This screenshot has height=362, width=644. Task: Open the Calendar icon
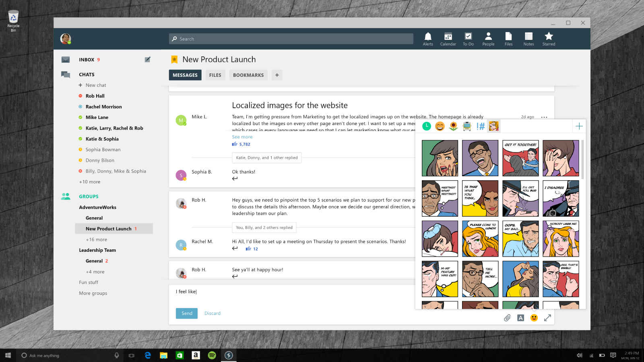(448, 39)
